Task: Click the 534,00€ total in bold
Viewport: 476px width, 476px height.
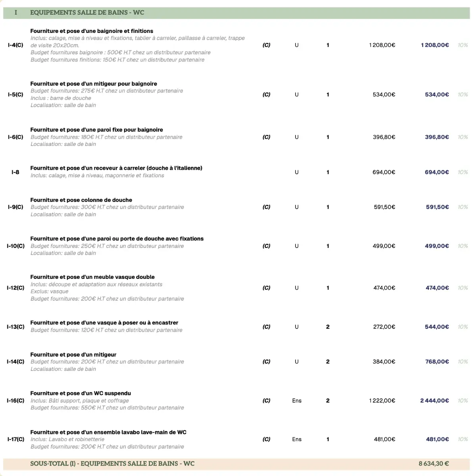Action: 437,95
